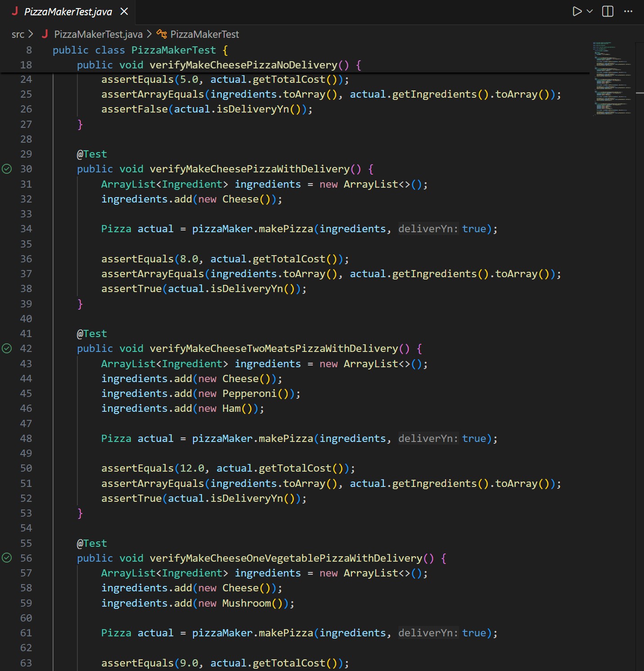
Task: Click the test-passed check beside line 56
Action: click(x=6, y=558)
